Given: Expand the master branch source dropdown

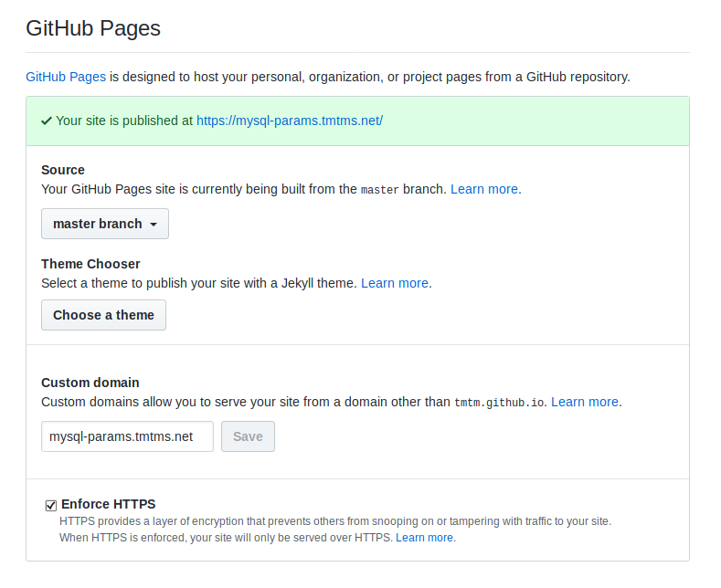Looking at the screenshot, I should click(x=105, y=224).
